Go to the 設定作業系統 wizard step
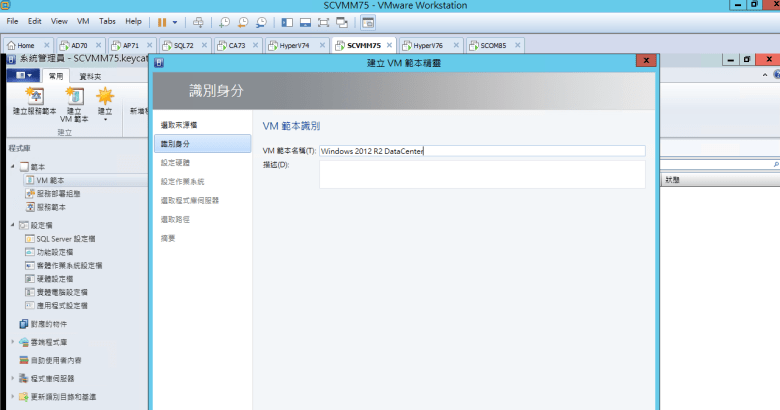This screenshot has height=410, width=780. 182,181
